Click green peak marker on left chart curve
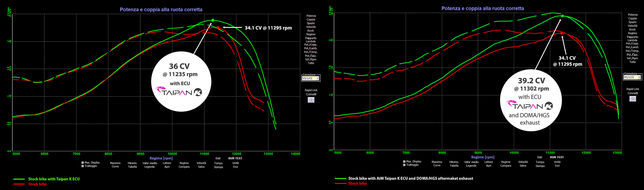644x190 pixels. (213, 20)
